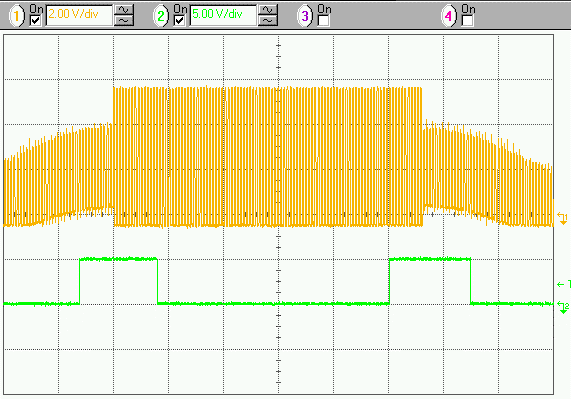Click the green channel 2 button
Image resolution: width=571 pixels, height=399 pixels.
(x=161, y=16)
